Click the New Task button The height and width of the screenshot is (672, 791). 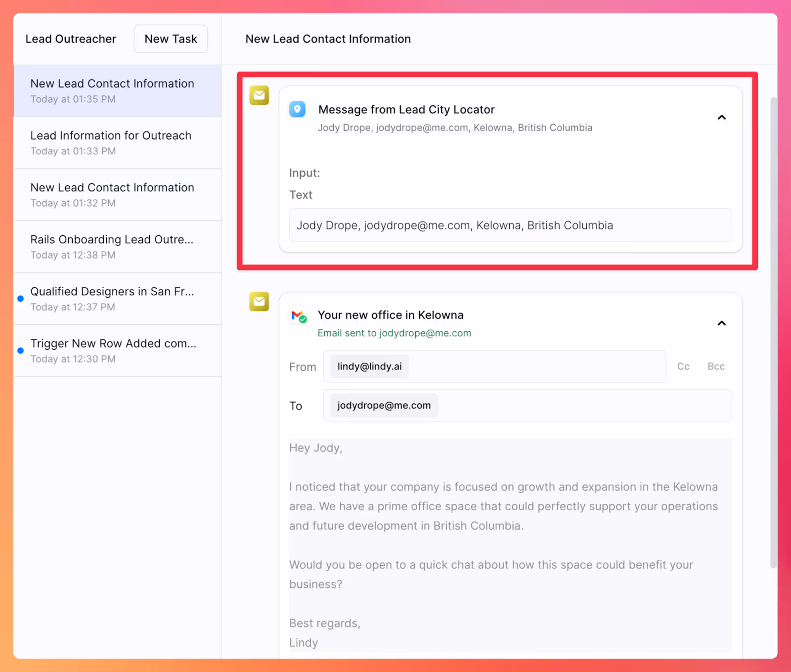click(171, 39)
